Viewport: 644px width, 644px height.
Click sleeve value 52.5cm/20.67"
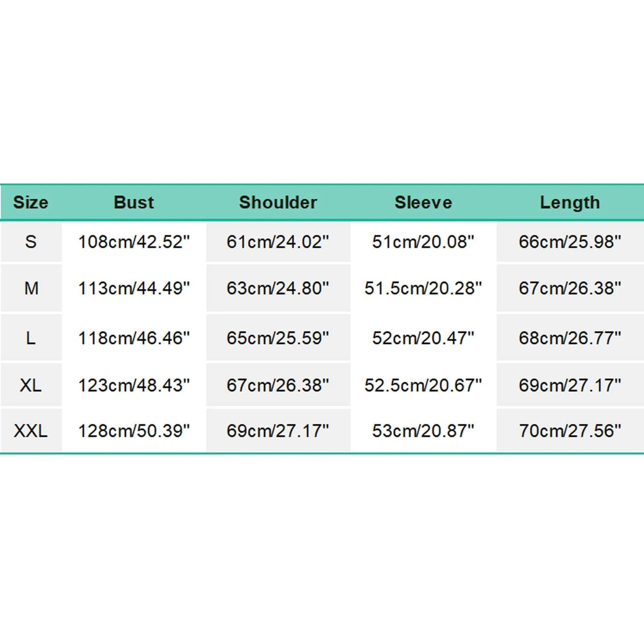[x=423, y=385]
